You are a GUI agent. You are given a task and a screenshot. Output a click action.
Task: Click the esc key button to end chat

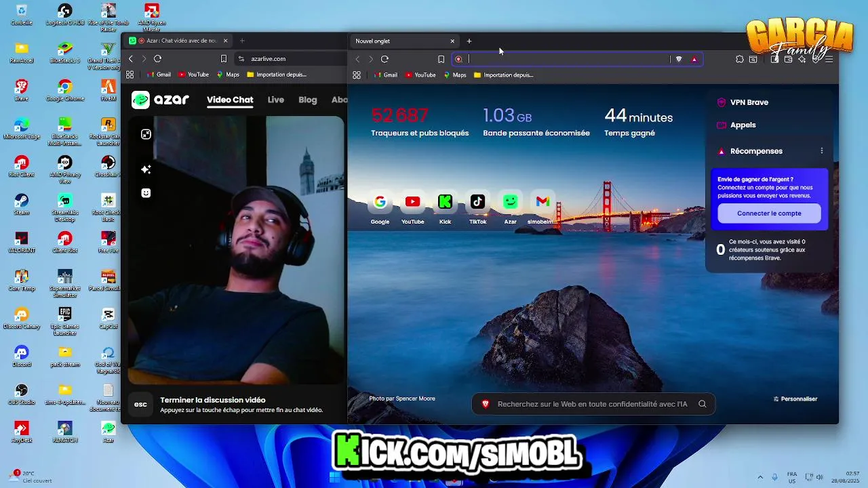pos(140,405)
